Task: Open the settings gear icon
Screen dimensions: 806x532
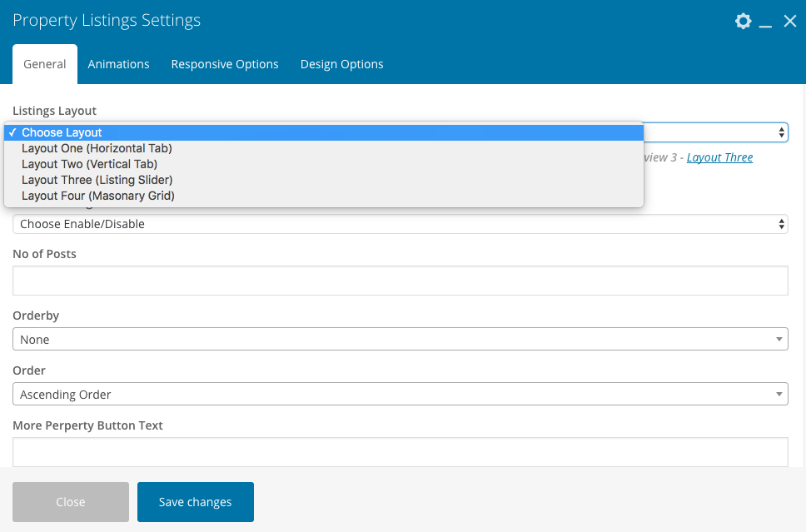Action: 743,22
